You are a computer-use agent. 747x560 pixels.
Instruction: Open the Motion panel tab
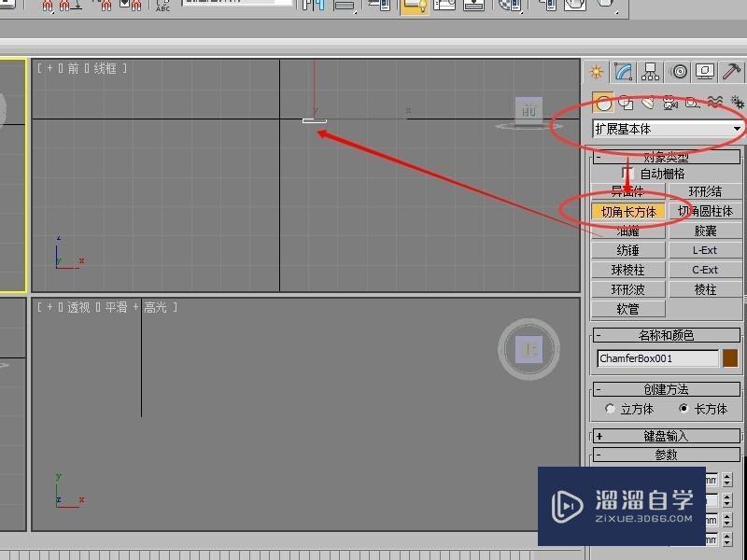(x=679, y=72)
